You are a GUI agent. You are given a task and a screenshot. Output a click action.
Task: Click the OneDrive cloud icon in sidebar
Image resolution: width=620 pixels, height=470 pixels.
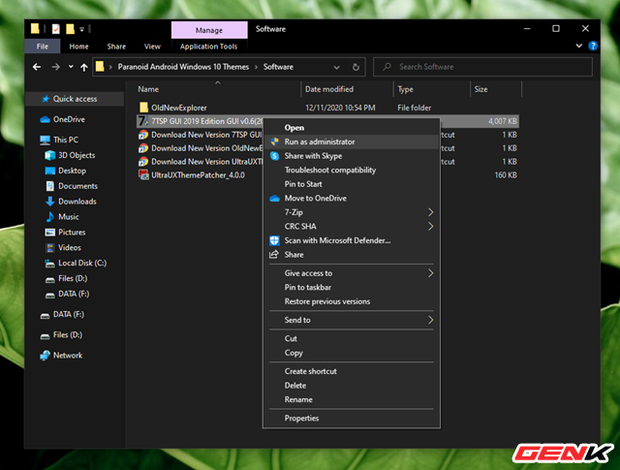(45, 119)
